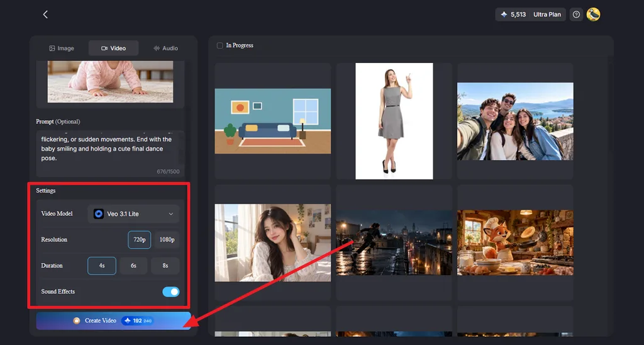Click the Ultra Plan label
The width and height of the screenshot is (644, 345).
point(547,14)
